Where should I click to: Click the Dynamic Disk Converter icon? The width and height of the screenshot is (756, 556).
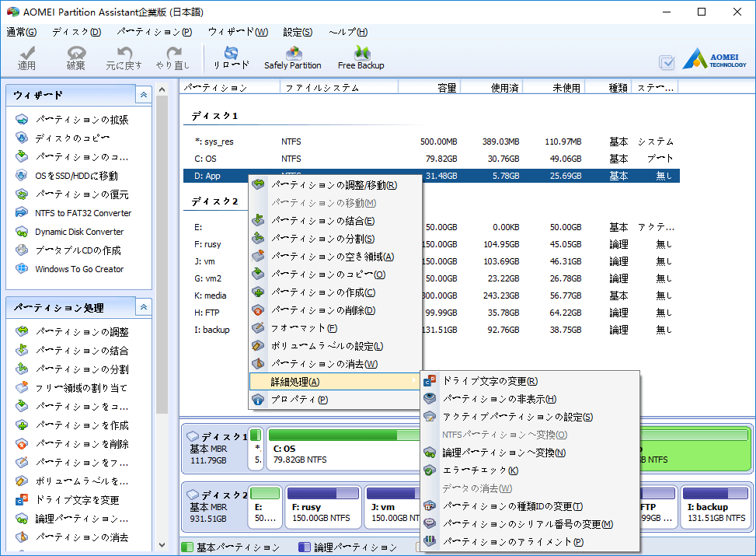[x=22, y=232]
